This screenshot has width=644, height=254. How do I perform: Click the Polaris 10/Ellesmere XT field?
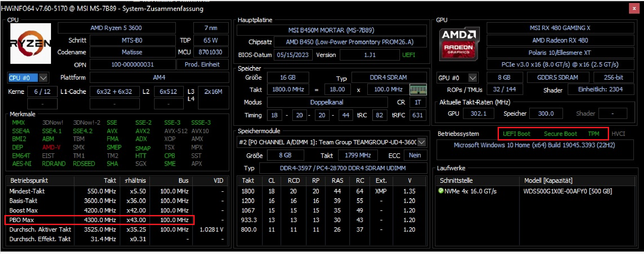[x=560, y=53]
